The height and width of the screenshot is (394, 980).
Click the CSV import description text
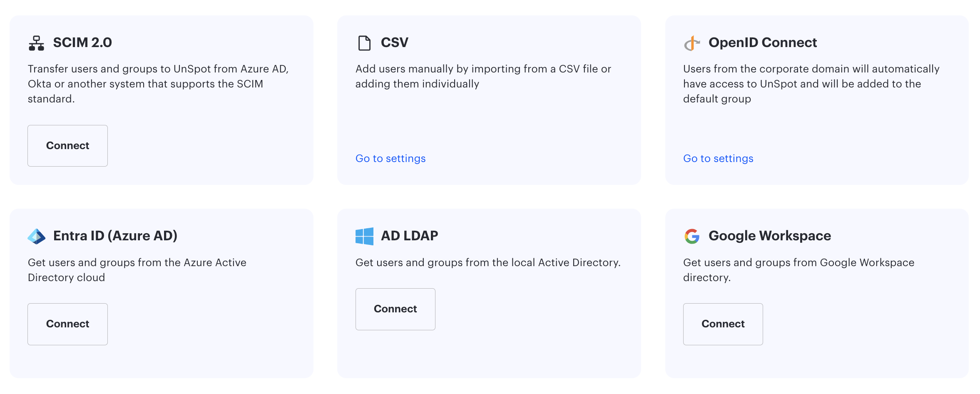tap(483, 76)
